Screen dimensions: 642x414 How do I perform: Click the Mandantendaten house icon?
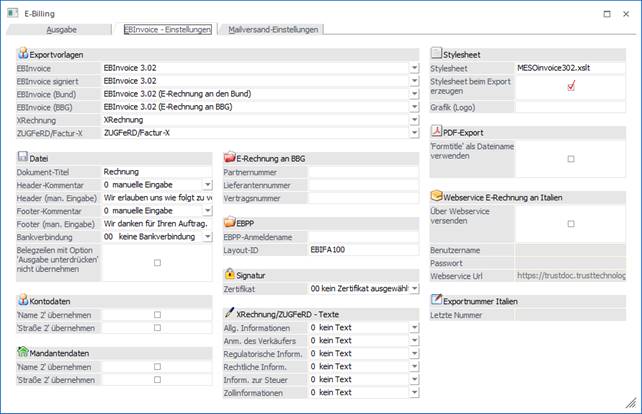pyautogui.click(x=23, y=352)
